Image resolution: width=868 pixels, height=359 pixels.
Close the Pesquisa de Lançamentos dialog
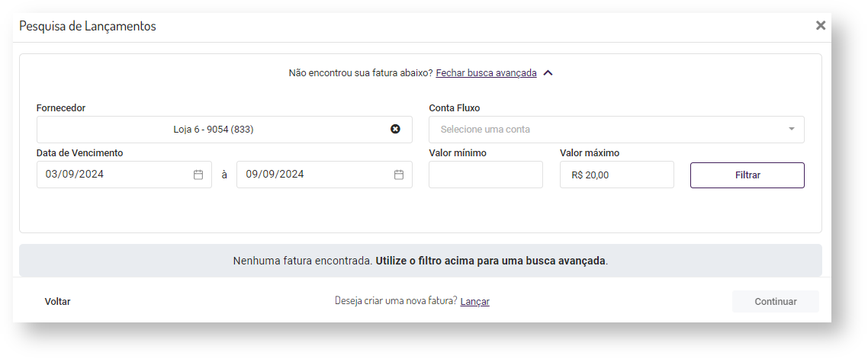point(821,25)
